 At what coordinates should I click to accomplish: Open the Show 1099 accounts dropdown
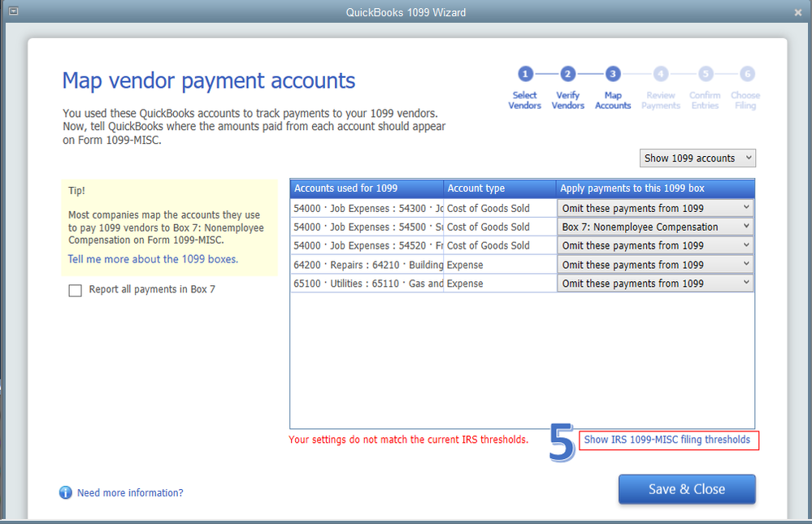click(x=697, y=158)
